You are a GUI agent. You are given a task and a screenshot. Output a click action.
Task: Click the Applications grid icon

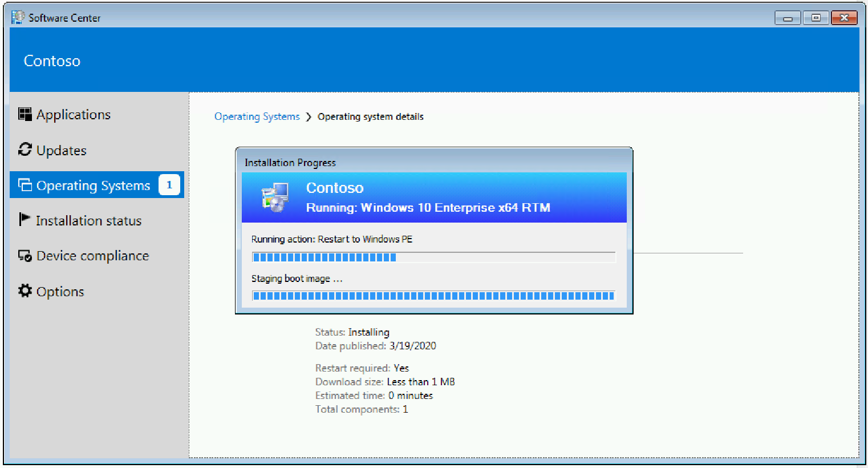click(25, 114)
